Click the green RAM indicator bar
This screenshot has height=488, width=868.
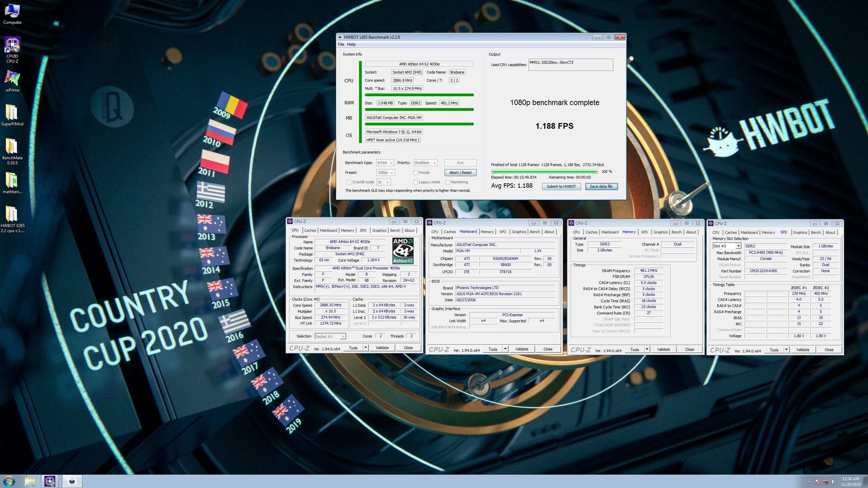pyautogui.click(x=419, y=110)
